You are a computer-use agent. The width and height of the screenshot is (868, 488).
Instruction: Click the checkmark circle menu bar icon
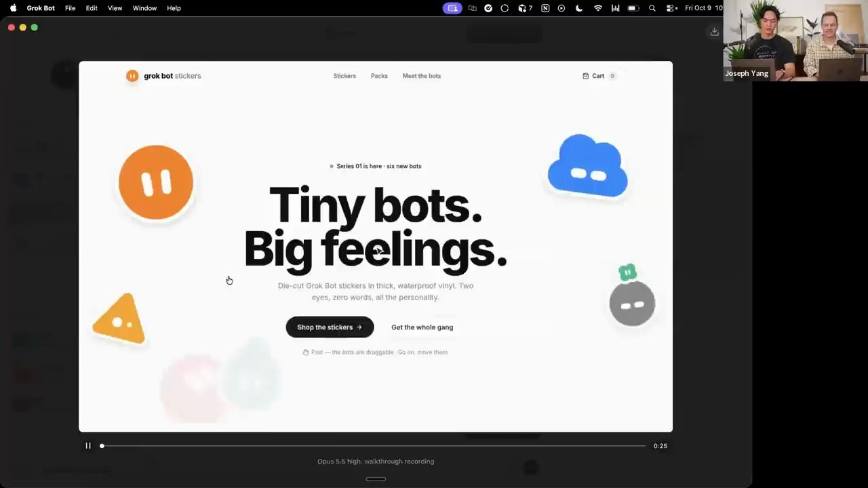pyautogui.click(x=488, y=8)
